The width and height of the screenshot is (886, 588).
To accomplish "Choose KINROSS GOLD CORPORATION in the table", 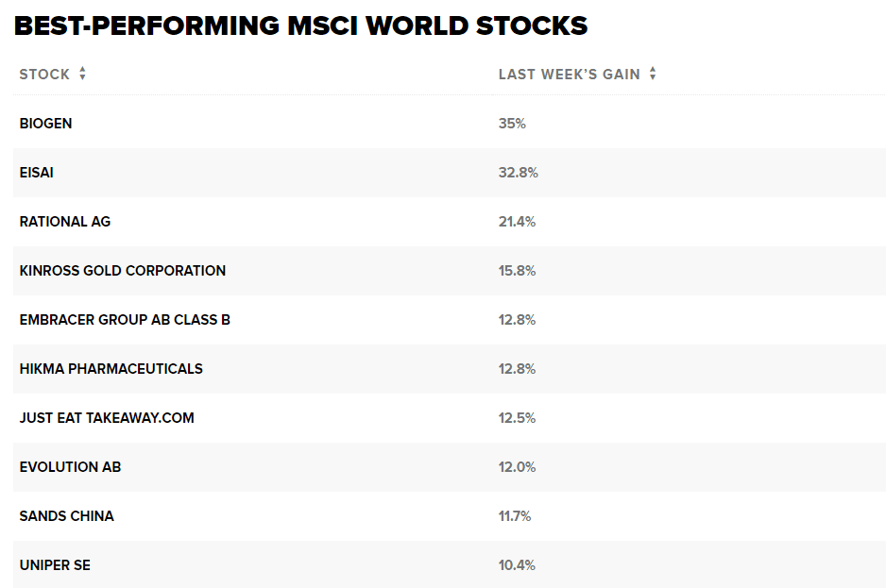I will tap(123, 271).
